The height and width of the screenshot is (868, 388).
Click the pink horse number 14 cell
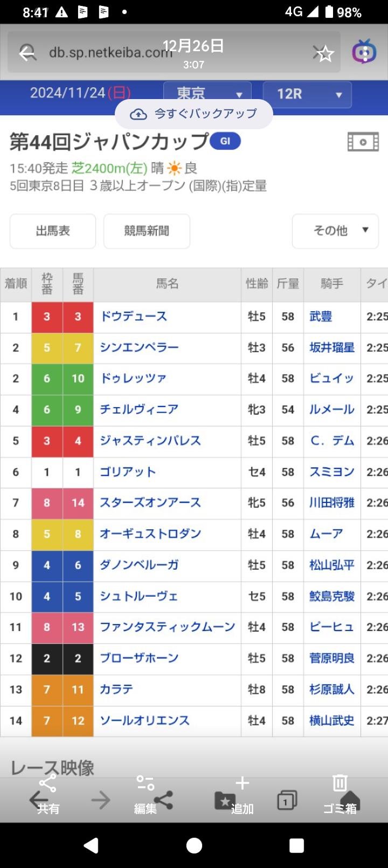(78, 503)
